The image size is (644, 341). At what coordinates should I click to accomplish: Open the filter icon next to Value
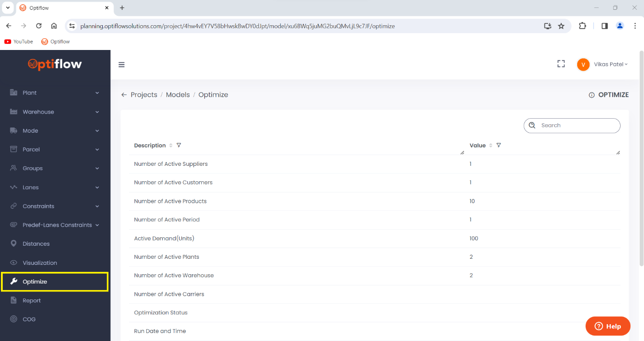click(x=498, y=145)
